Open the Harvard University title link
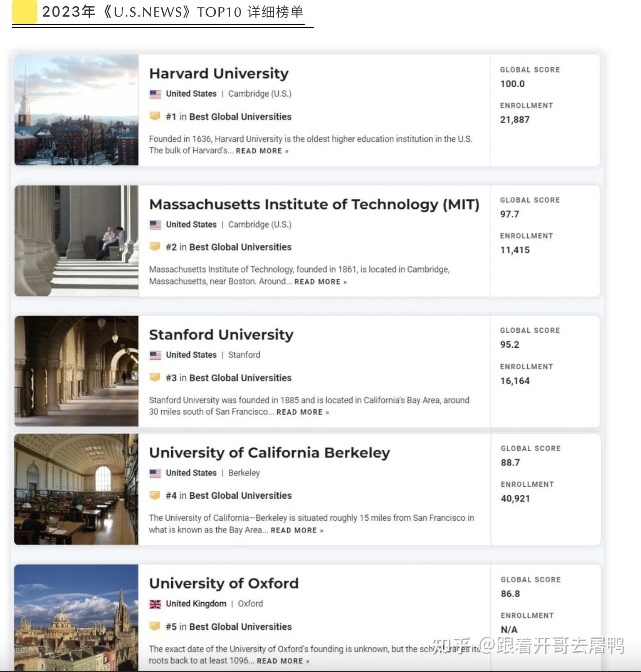The width and height of the screenshot is (641, 672). pos(219,73)
